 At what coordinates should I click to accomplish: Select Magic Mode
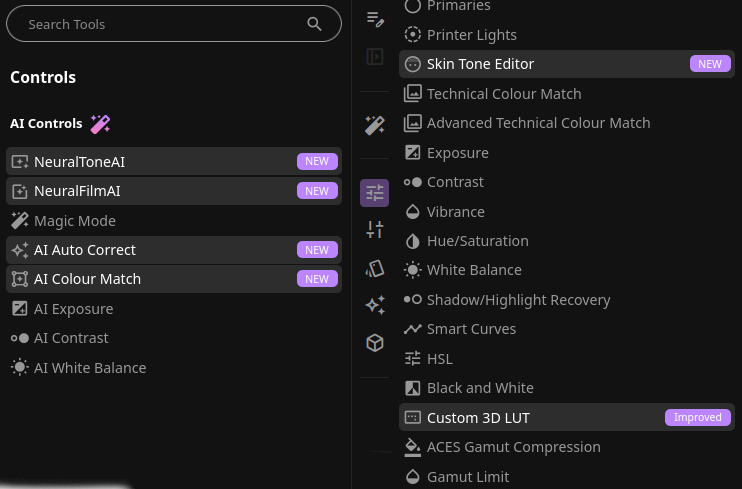click(x=75, y=221)
